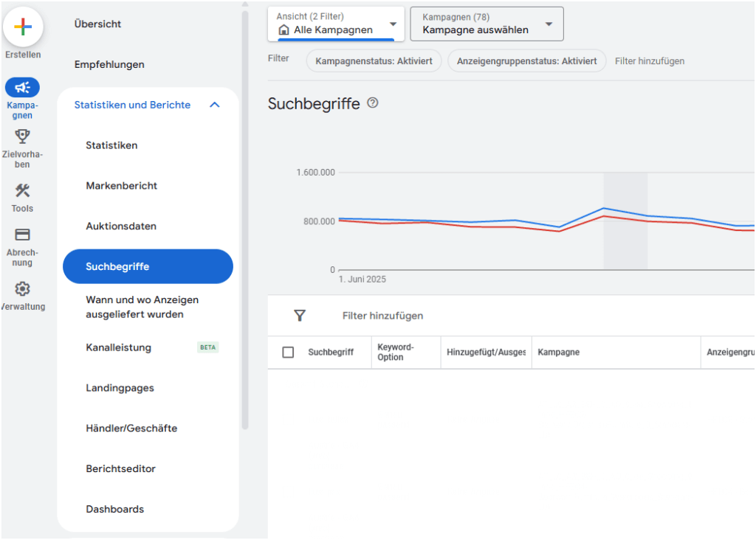Viewport: 756px width, 540px height.
Task: Click top Filter hinzufügen next to chips
Action: point(650,60)
